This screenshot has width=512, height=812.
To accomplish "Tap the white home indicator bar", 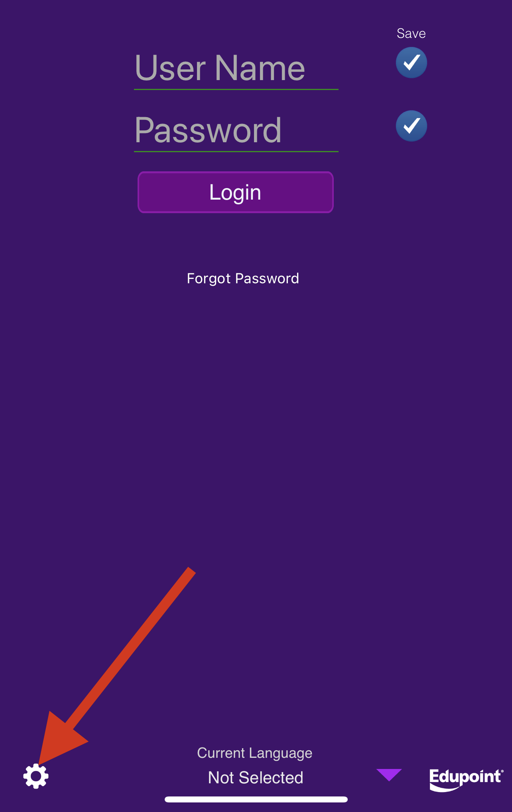I will point(256,799).
